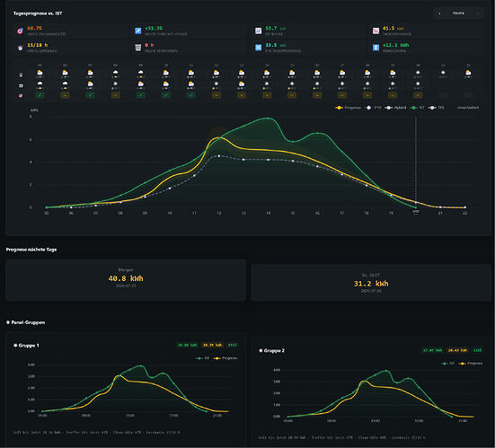This screenshot has height=448, width=495.
Task: Click the blue icon beside 33.5 kWh
Action: coord(258,48)
